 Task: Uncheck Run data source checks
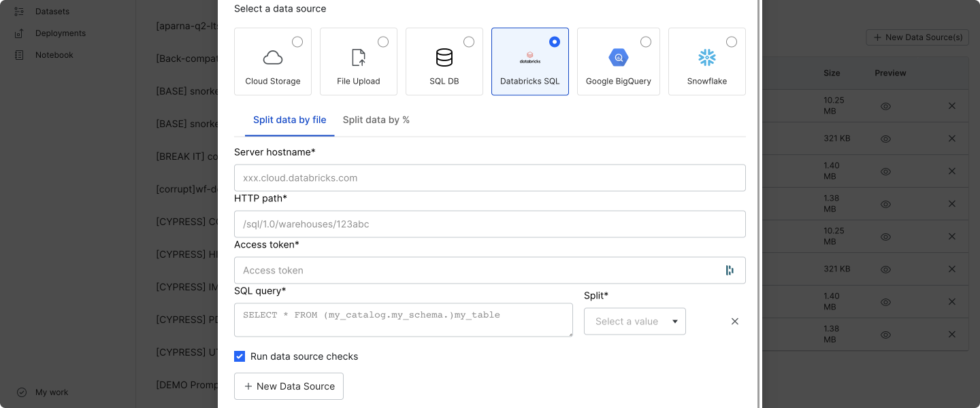point(240,356)
